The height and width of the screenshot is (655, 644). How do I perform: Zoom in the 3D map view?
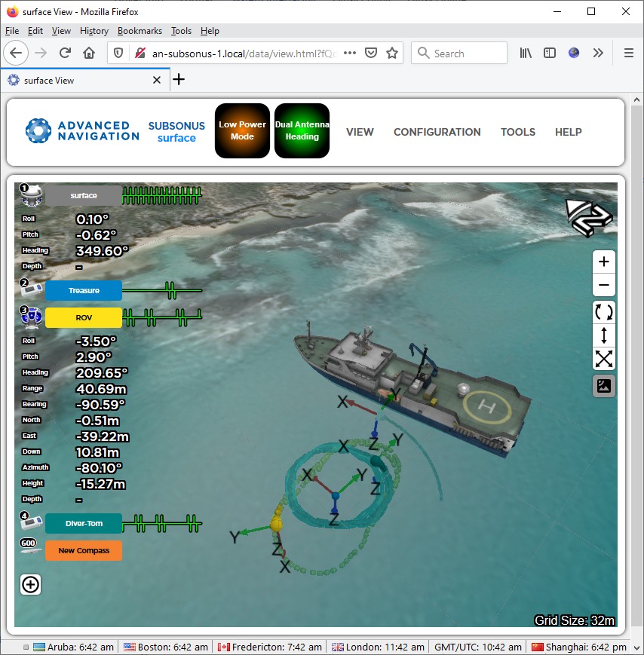(603, 262)
